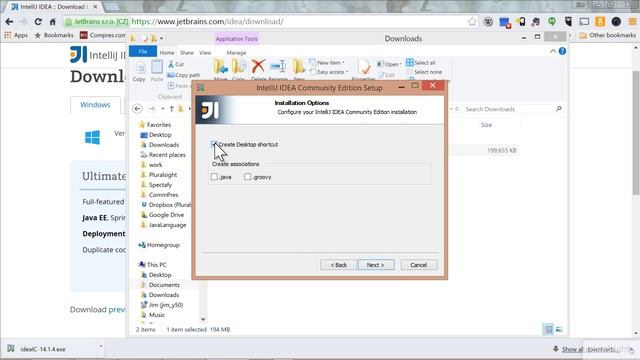The image size is (640, 360).
Task: Enable the .groovy association checkbox
Action: coord(247,177)
